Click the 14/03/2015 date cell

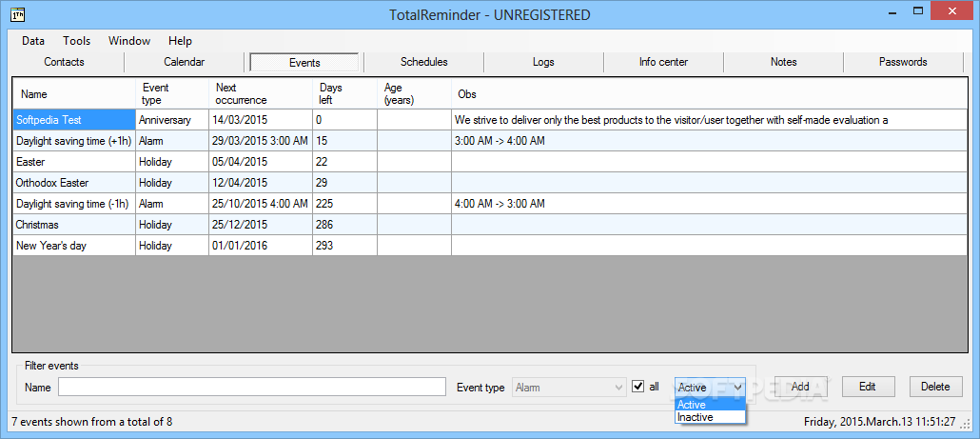coord(262,119)
